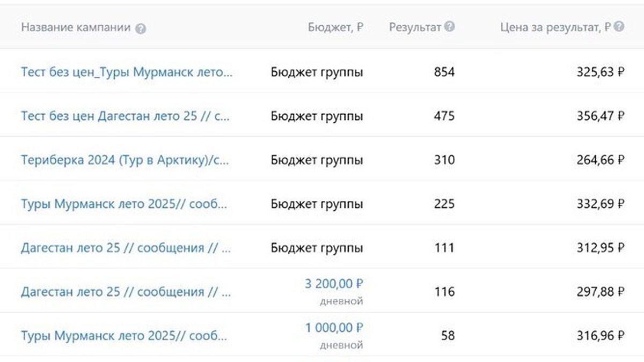Screen dimensions: 644x362
Task: Click дневной label under 3 200,00 ₽
Action: (x=341, y=301)
